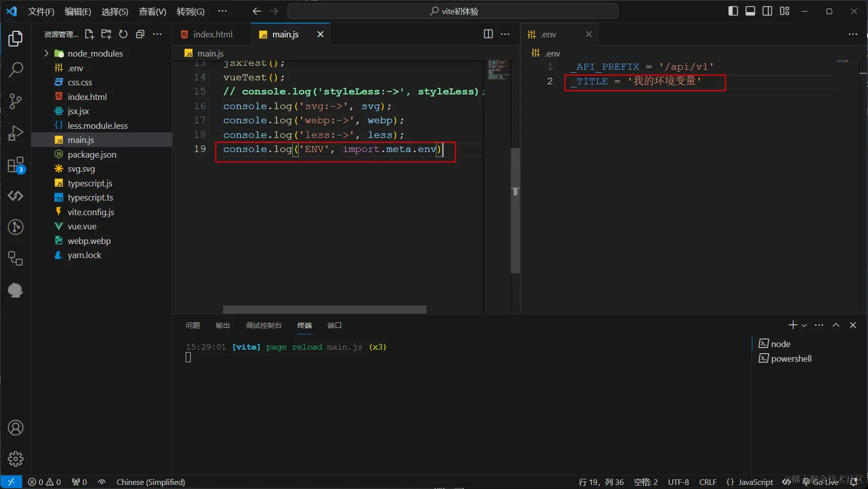
Task: Click Go Live in status bar
Action: tap(821, 482)
